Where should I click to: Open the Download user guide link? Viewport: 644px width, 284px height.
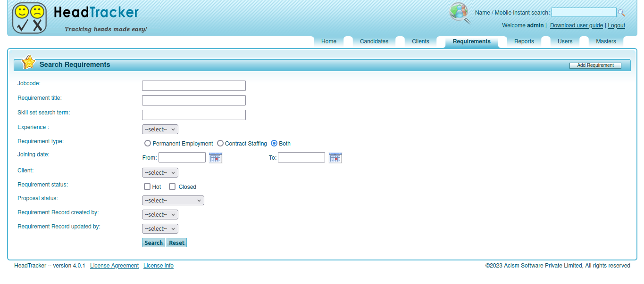point(577,25)
